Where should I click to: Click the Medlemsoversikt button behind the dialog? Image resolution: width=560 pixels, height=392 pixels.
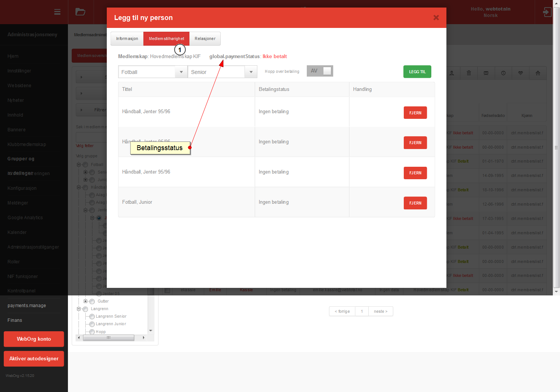click(90, 56)
